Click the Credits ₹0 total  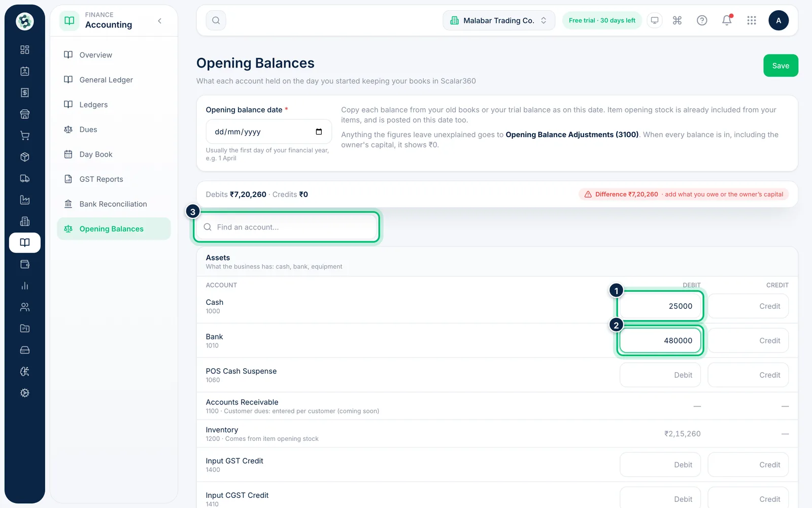(x=290, y=194)
